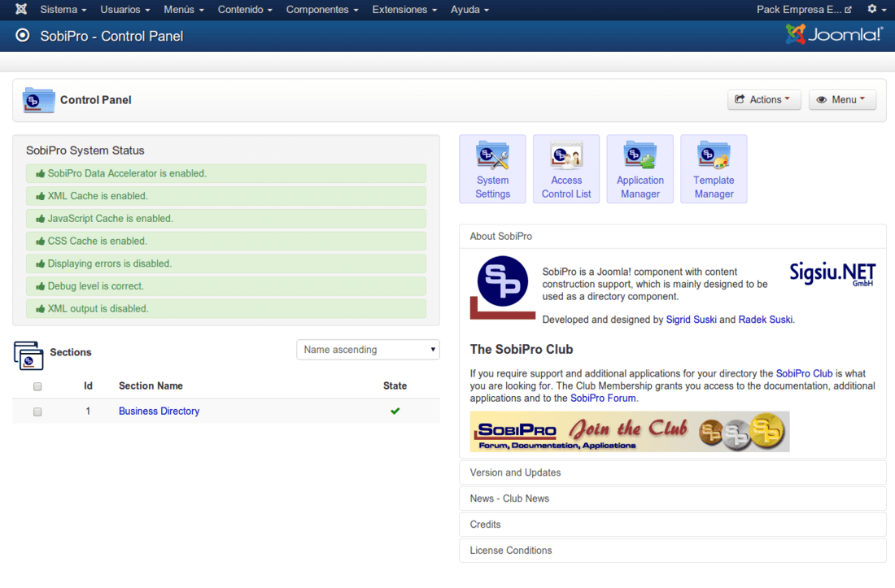
Task: Sort by the Id column header
Action: pos(88,386)
